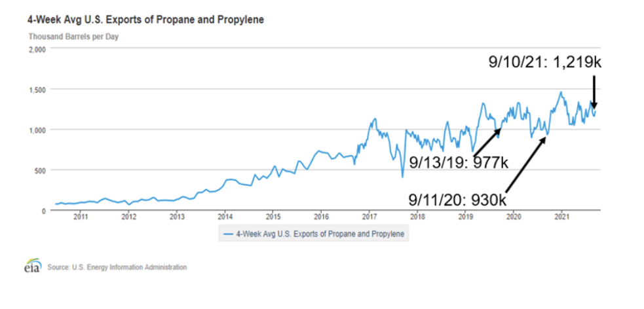Click the 2020 x-axis label
This screenshot has height=309, width=644.
pyautogui.click(x=514, y=216)
